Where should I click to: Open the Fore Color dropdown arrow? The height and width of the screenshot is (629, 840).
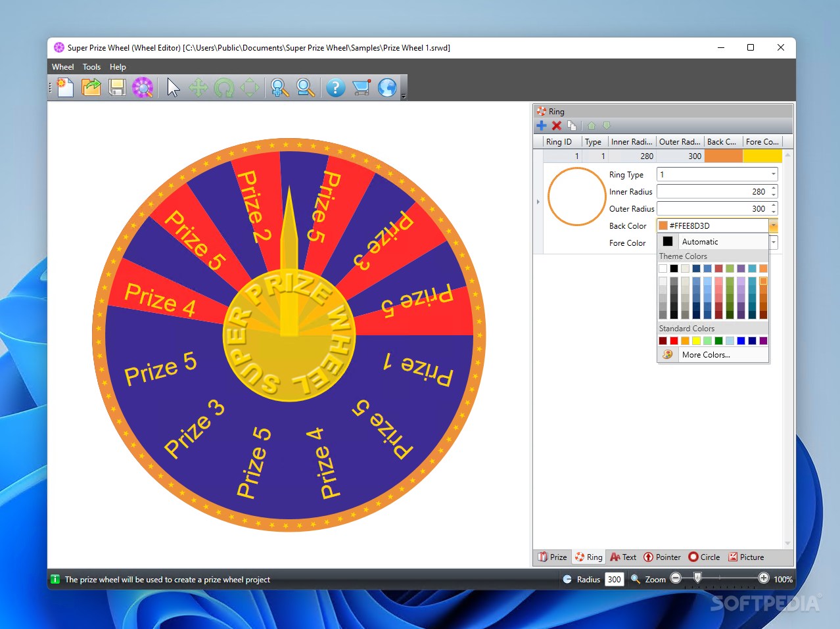coord(774,243)
